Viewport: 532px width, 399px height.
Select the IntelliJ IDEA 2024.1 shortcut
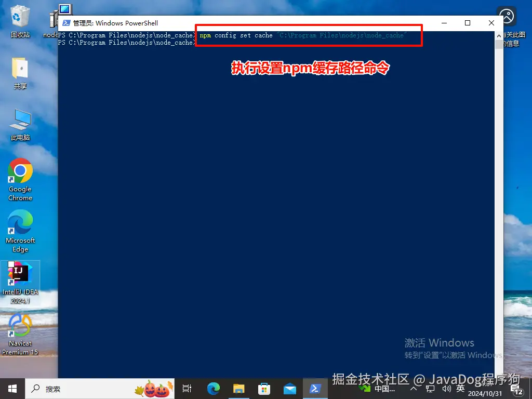point(20,283)
